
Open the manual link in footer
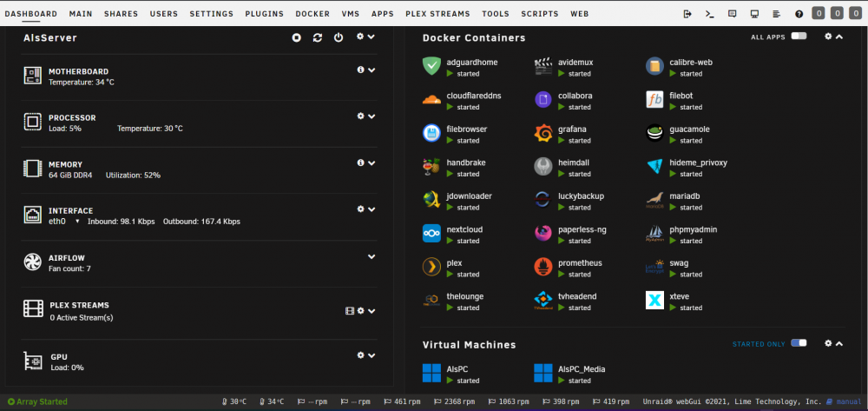coord(849,401)
